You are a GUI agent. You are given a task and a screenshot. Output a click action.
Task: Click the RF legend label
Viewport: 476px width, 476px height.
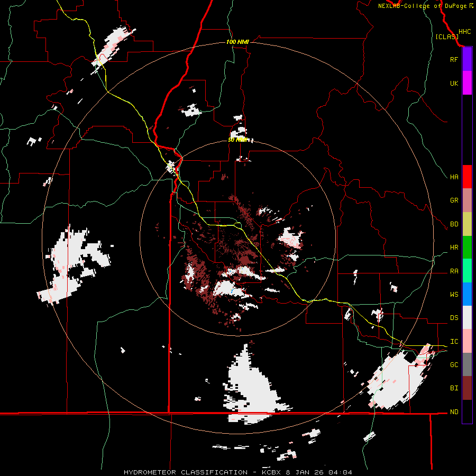(454, 59)
